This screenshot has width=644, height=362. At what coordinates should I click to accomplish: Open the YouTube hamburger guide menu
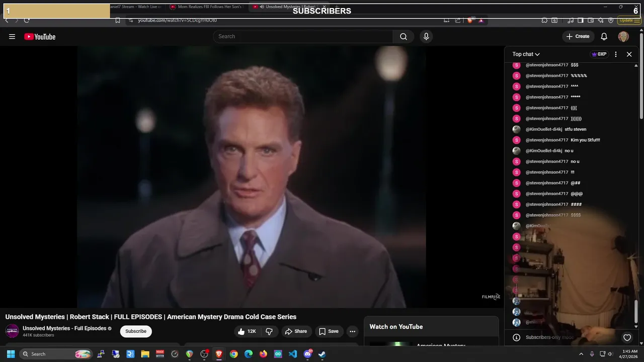pos(12,37)
